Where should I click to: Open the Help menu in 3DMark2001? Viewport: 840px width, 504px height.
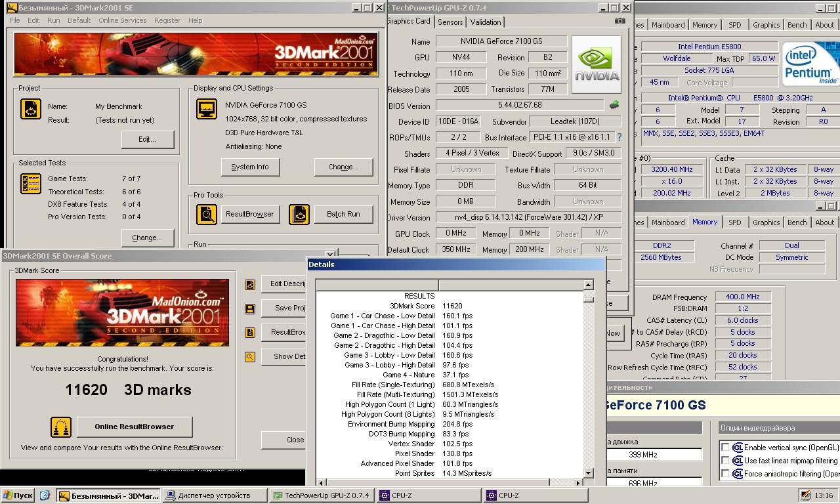click(x=196, y=20)
